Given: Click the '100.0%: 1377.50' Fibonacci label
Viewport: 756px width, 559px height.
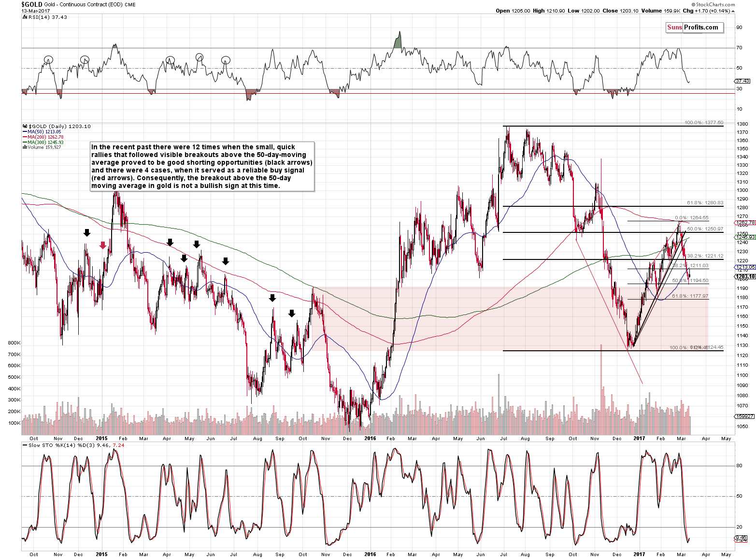Looking at the screenshot, I should (704, 123).
